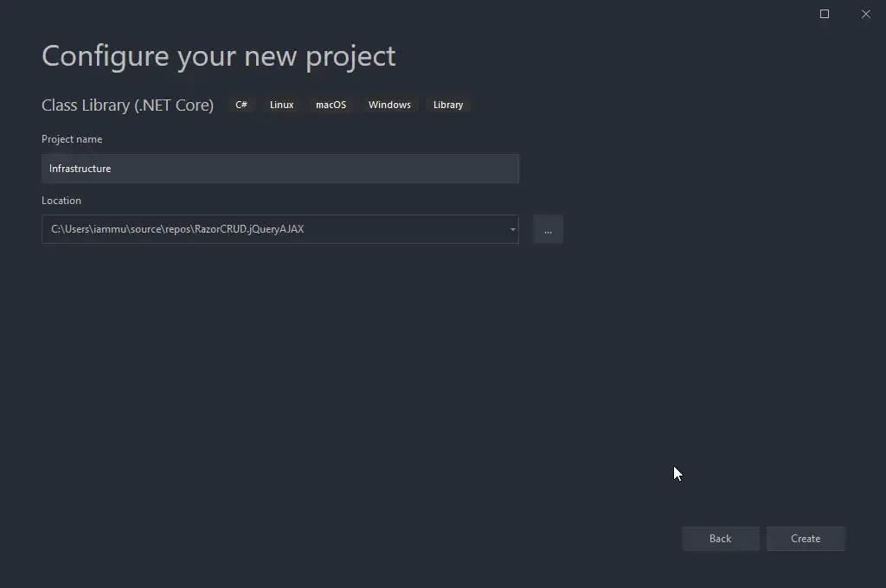Click the browse ellipsis button beside Location
Screen dimensions: 886x588
547,229
